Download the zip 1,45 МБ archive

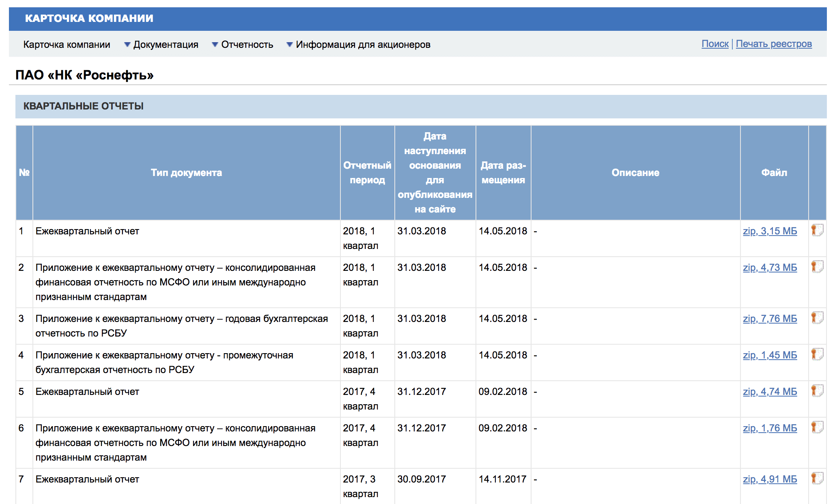(x=770, y=355)
